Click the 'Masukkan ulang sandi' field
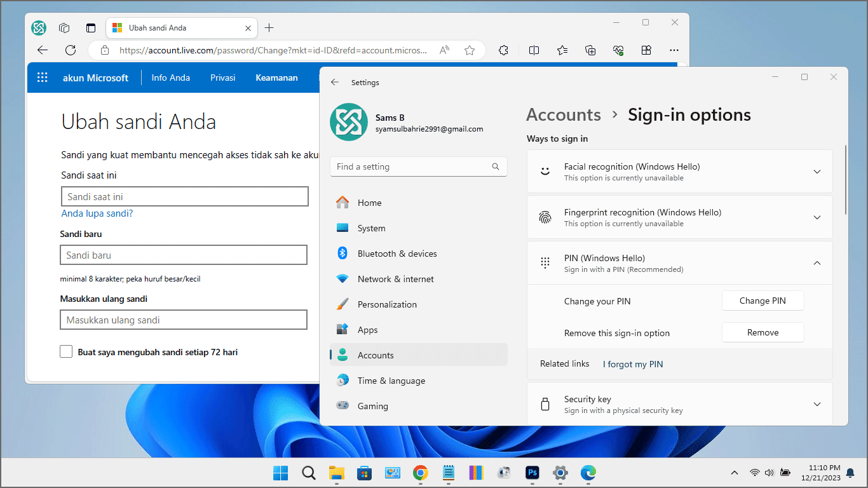This screenshot has width=868, height=488. (x=184, y=320)
